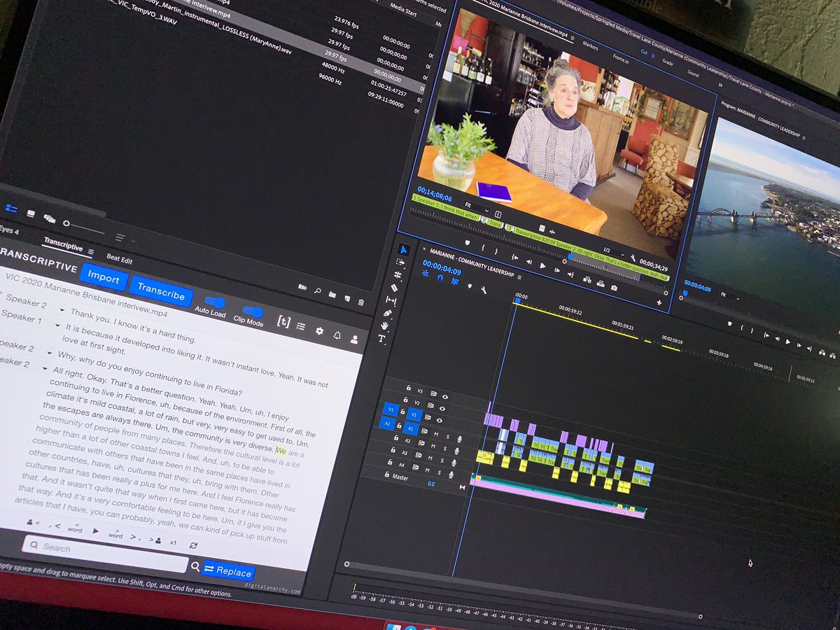Toggle Clip Mode switch

tap(253, 312)
